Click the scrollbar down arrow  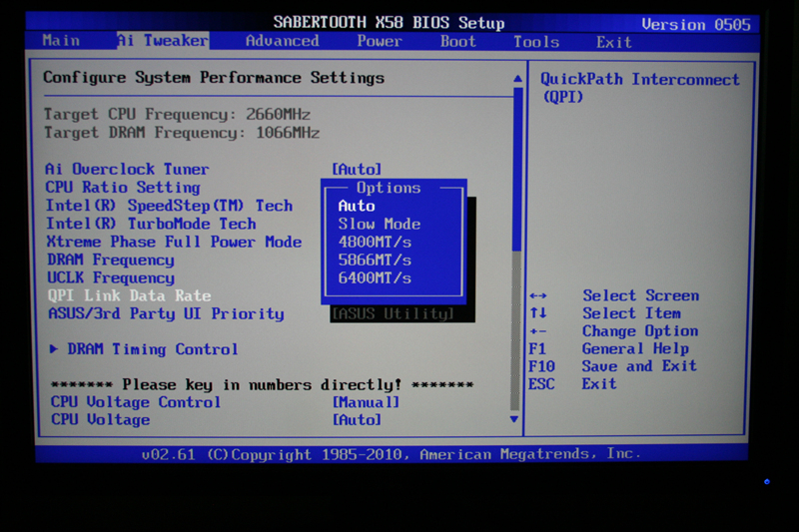click(514, 419)
